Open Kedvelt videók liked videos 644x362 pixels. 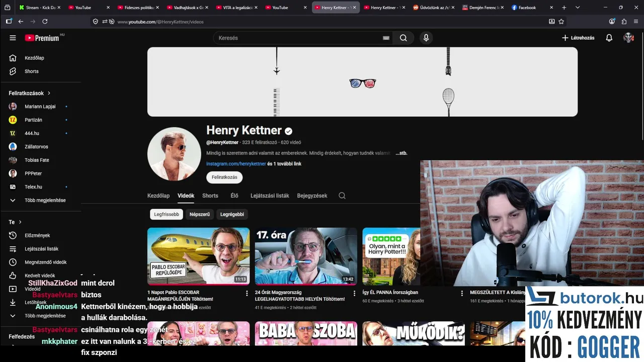(40, 276)
